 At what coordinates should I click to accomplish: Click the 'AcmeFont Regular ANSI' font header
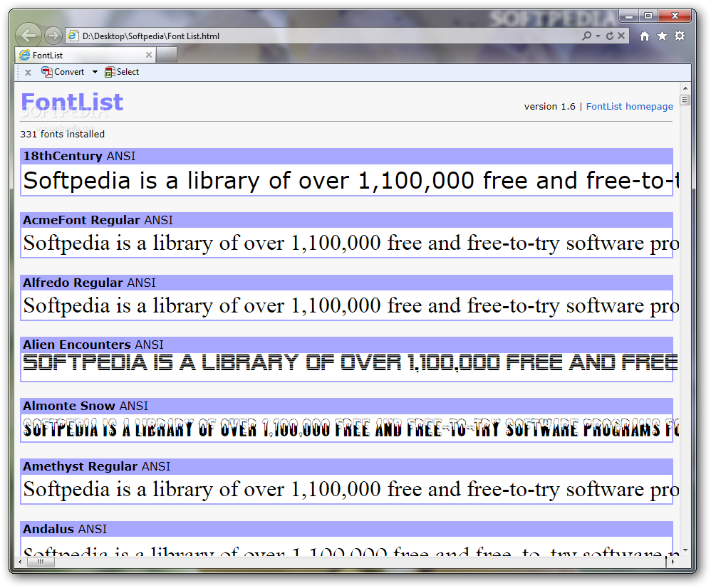[346, 220]
